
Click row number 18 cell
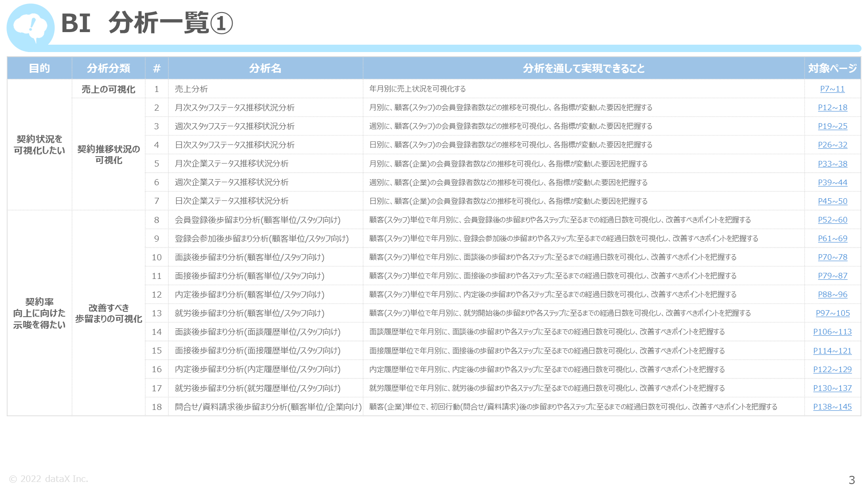click(157, 407)
